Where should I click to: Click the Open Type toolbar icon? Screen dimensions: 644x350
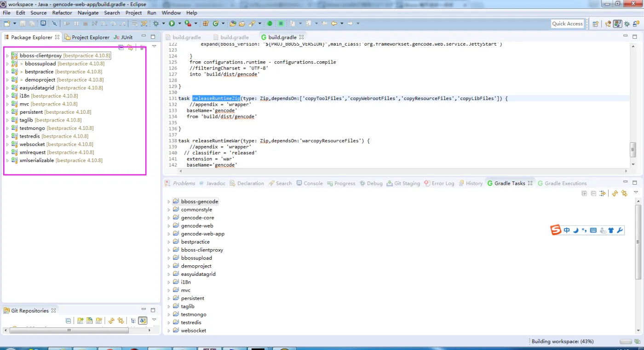(233, 23)
